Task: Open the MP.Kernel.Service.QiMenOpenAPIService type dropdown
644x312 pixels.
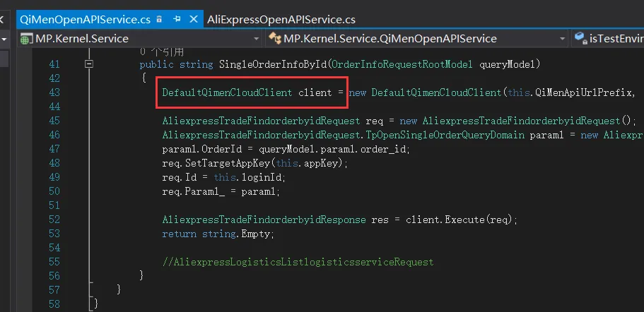Action: (562, 39)
